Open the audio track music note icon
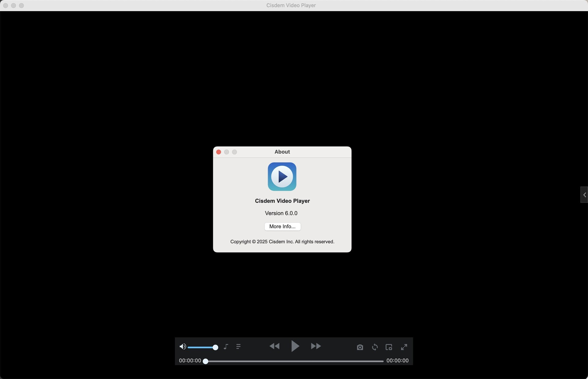 point(226,347)
